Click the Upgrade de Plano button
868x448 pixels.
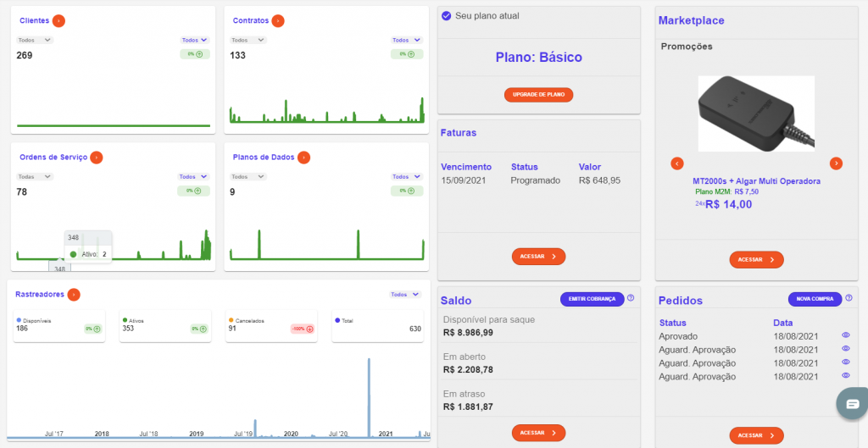pos(538,95)
